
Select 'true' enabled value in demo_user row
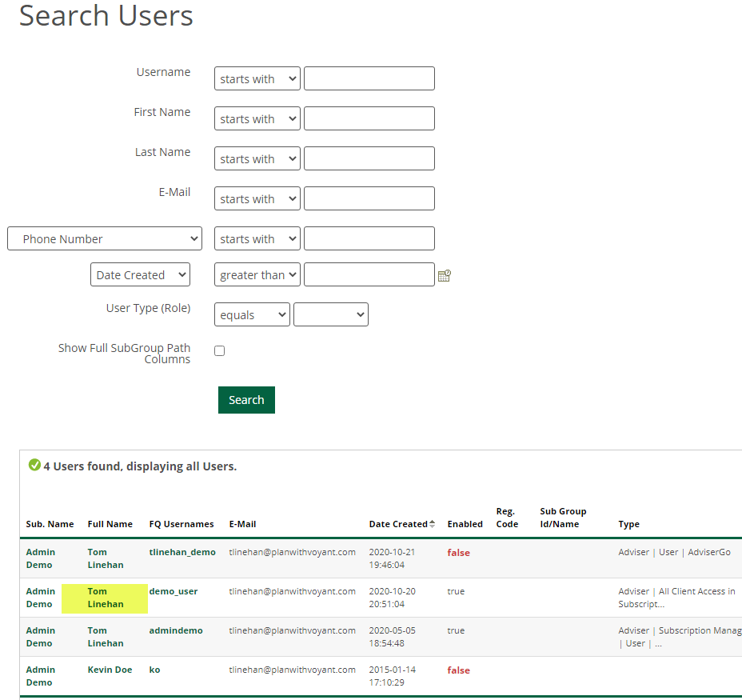[456, 591]
